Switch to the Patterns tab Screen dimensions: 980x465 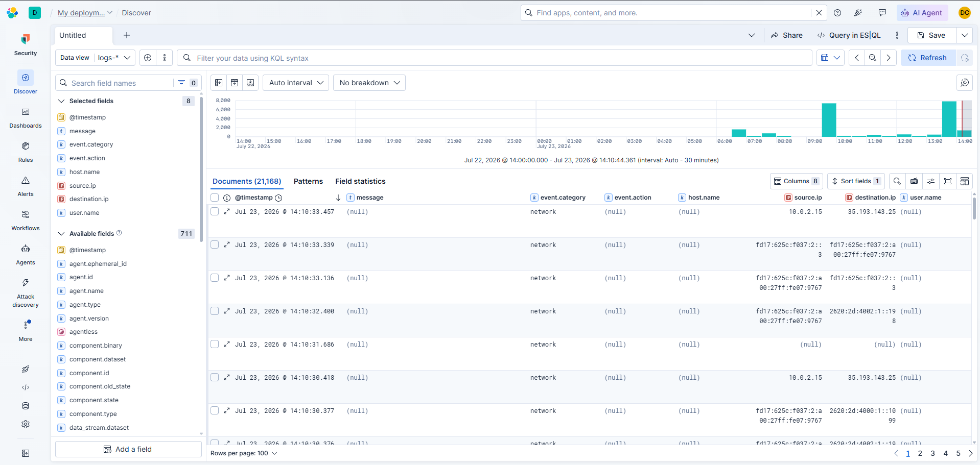coord(308,181)
